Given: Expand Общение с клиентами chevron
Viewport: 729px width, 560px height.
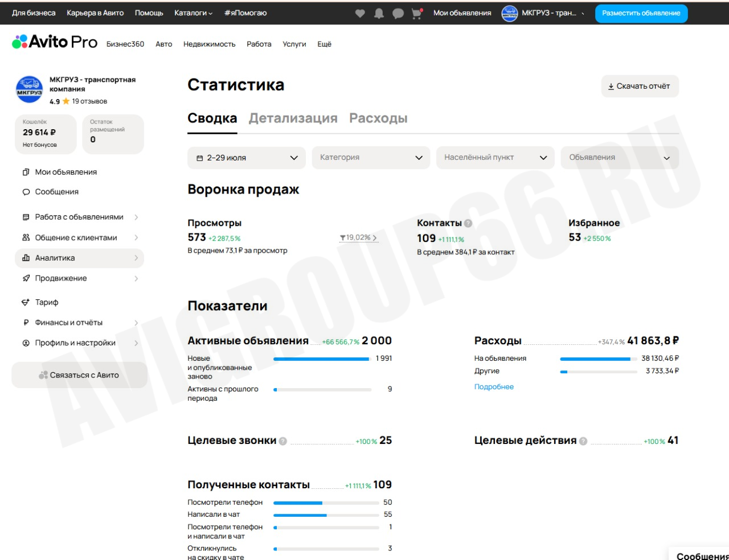Looking at the screenshot, I should pyautogui.click(x=136, y=237).
